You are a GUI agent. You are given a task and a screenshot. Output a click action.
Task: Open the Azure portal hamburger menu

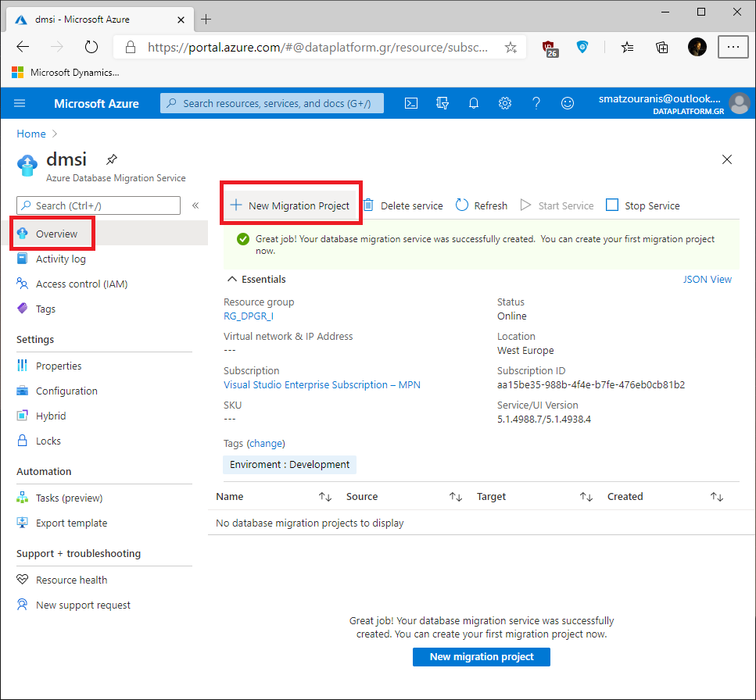(20, 103)
